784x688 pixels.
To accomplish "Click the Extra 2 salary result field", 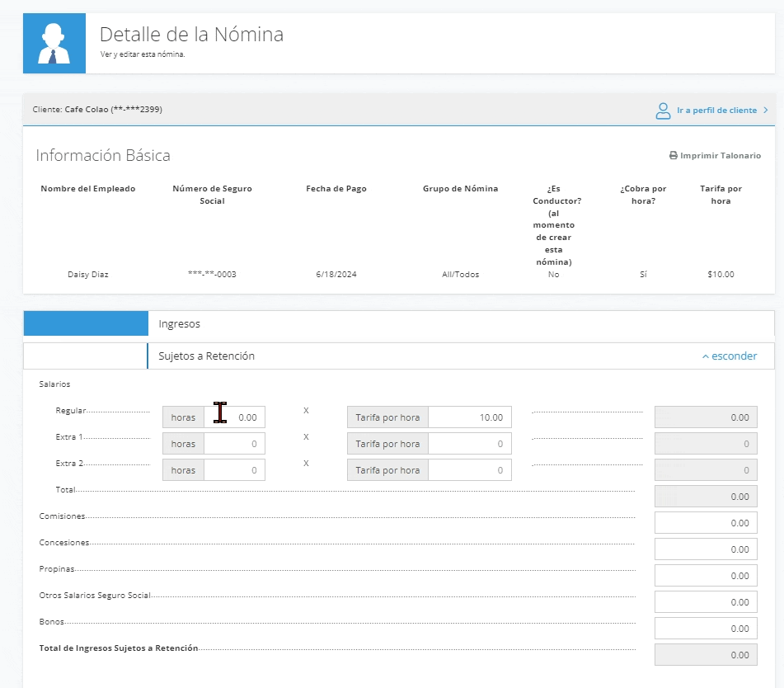I will click(706, 470).
